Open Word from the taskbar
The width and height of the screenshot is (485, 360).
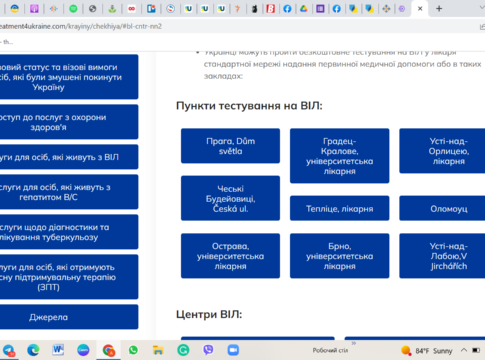58,350
